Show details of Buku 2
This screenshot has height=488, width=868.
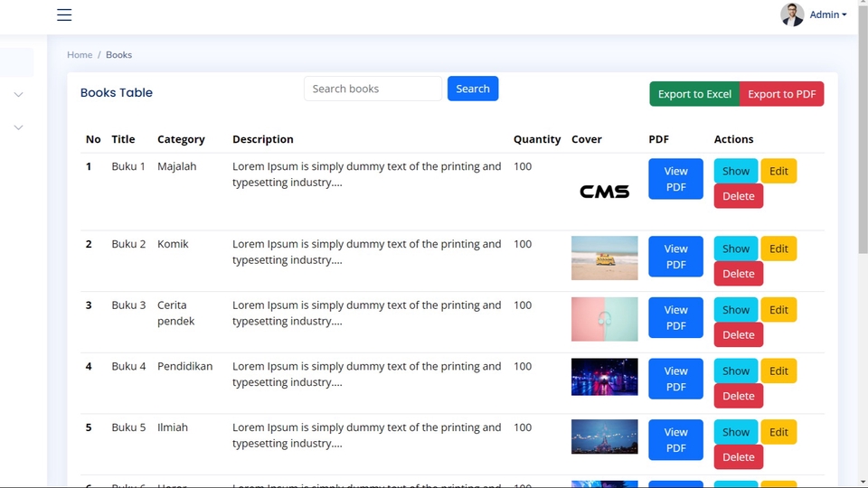pyautogui.click(x=736, y=249)
